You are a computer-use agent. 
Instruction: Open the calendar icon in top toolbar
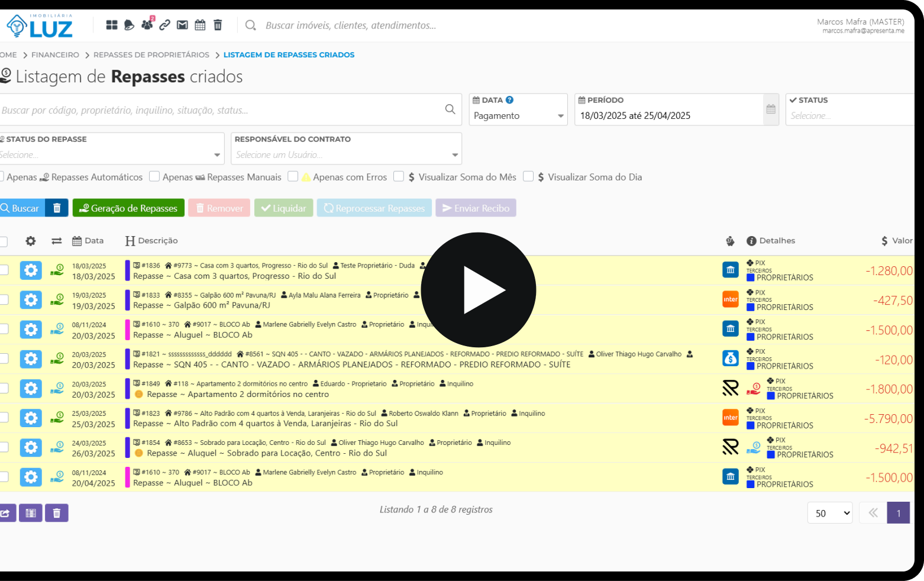[x=200, y=25]
